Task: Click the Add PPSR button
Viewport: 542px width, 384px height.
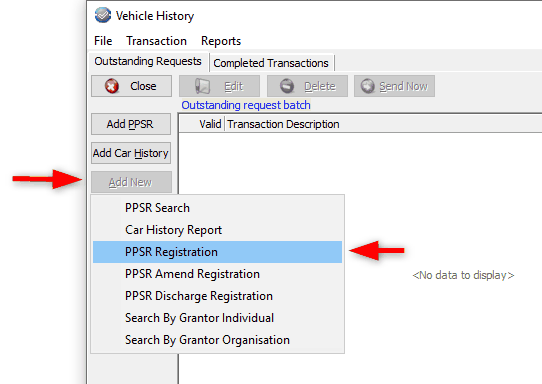Action: (x=131, y=124)
